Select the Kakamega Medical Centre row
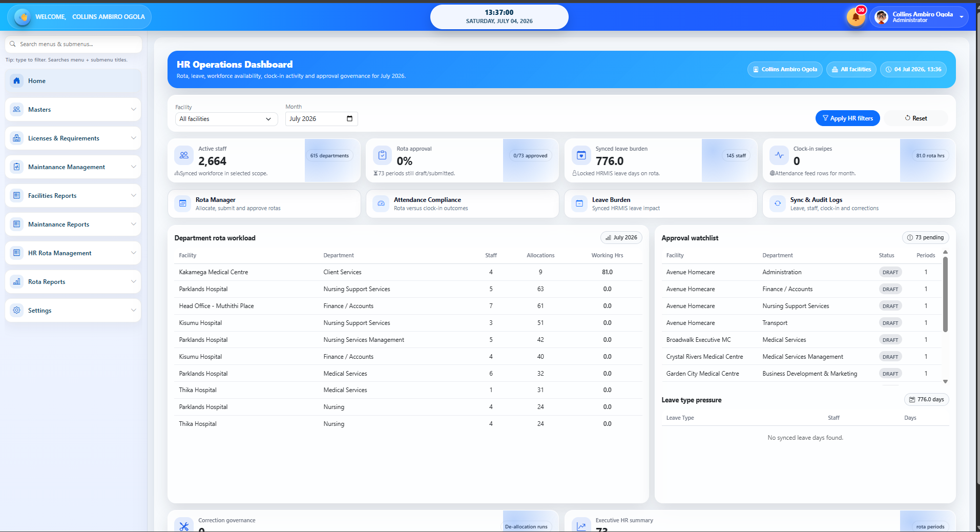 (x=408, y=272)
